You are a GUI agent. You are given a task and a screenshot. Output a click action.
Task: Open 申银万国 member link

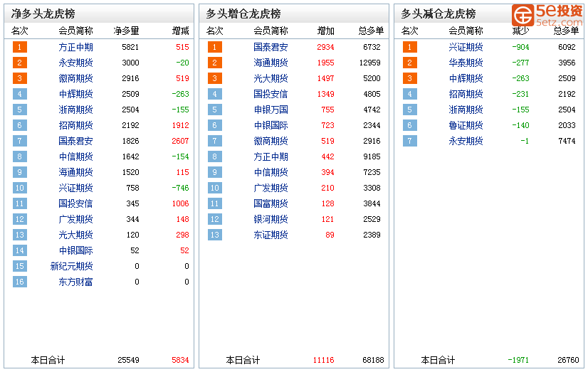(271, 110)
